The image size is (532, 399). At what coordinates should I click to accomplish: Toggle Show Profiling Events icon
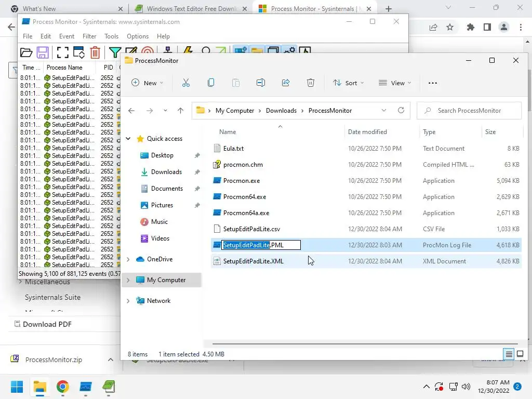305,50
